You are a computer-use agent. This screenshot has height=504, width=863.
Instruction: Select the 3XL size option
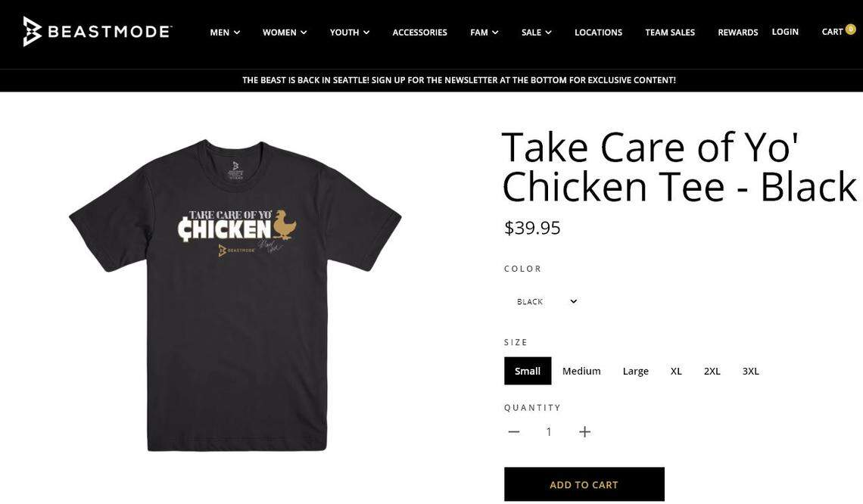tap(751, 371)
